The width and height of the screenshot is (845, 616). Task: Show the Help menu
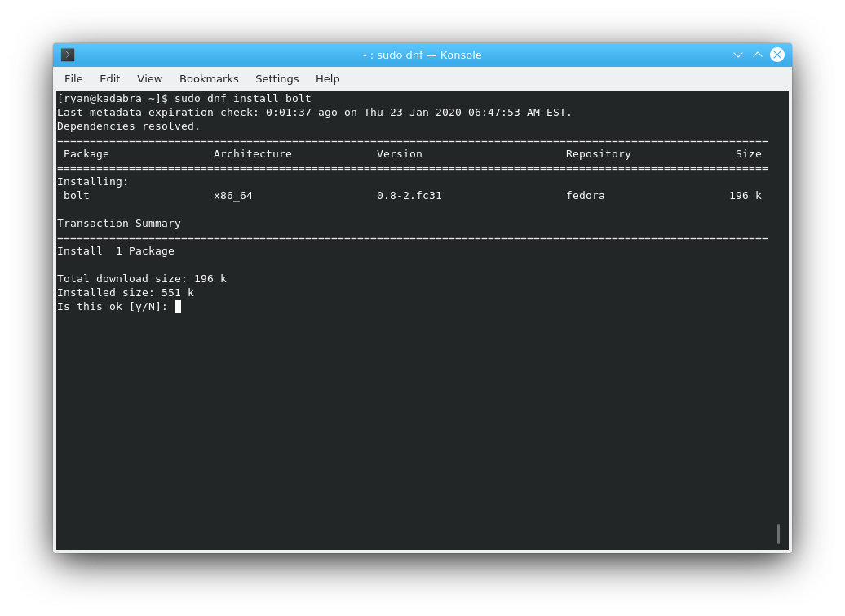[327, 79]
